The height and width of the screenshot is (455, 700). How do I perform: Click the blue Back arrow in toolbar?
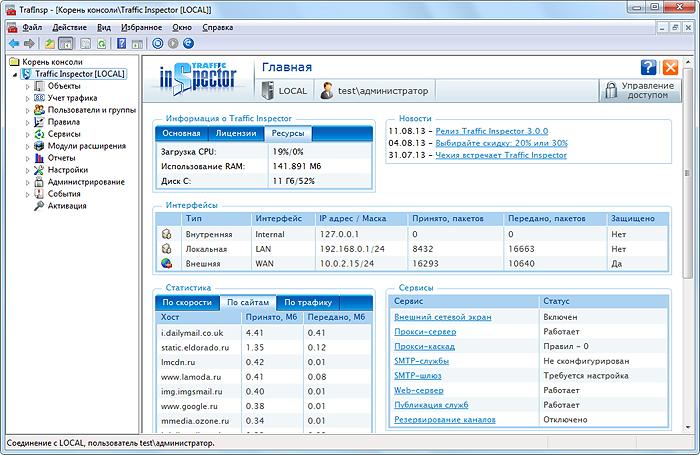pos(14,43)
